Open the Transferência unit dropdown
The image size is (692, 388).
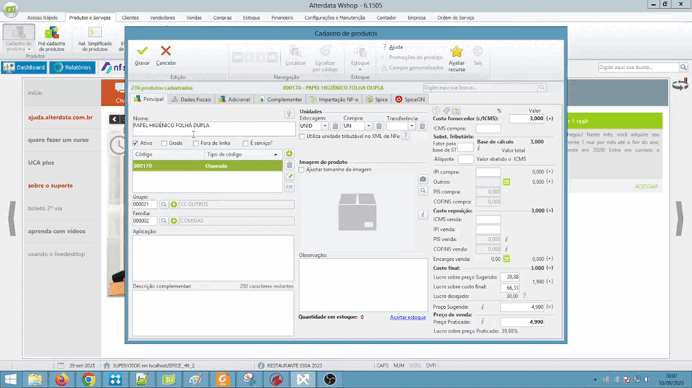[412, 126]
